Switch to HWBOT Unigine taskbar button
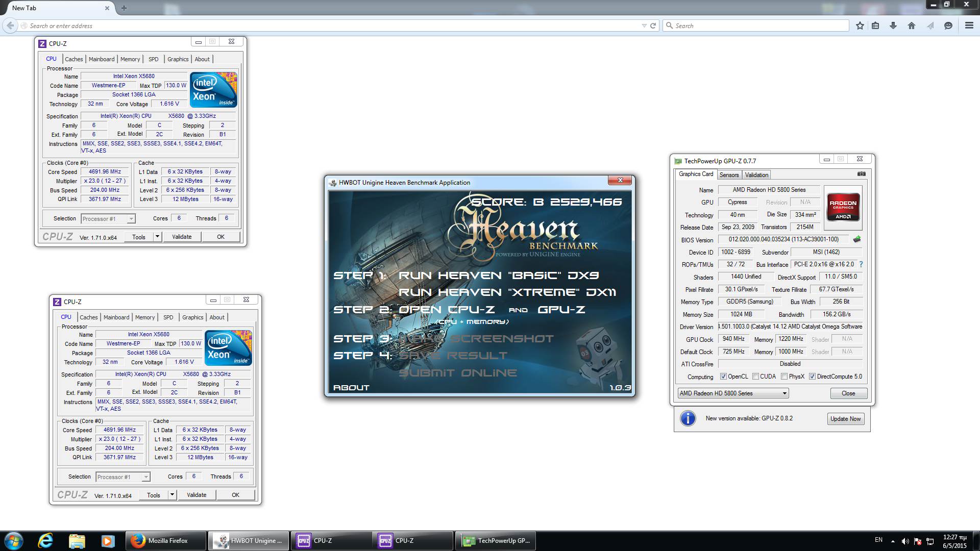The height and width of the screenshot is (551, 980). 249,541
